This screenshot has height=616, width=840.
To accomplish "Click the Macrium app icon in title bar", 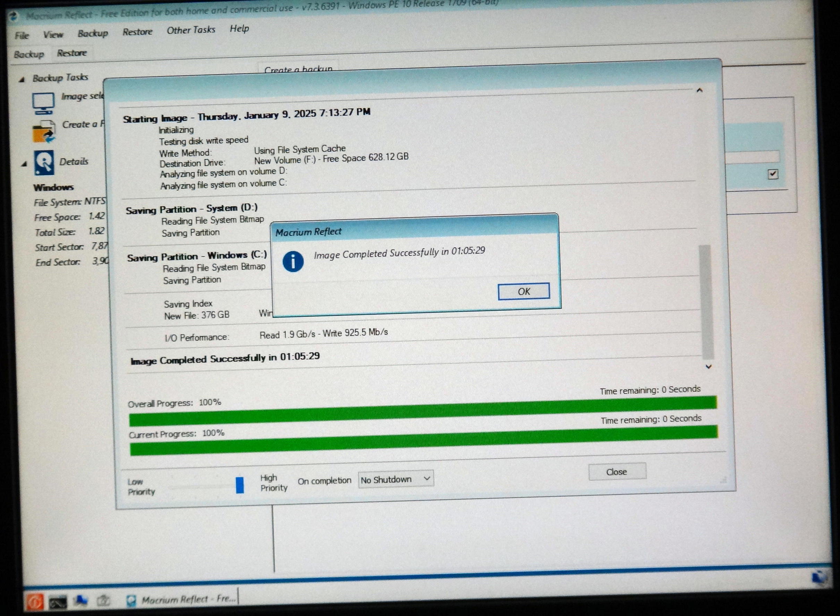I will pos(14,16).
